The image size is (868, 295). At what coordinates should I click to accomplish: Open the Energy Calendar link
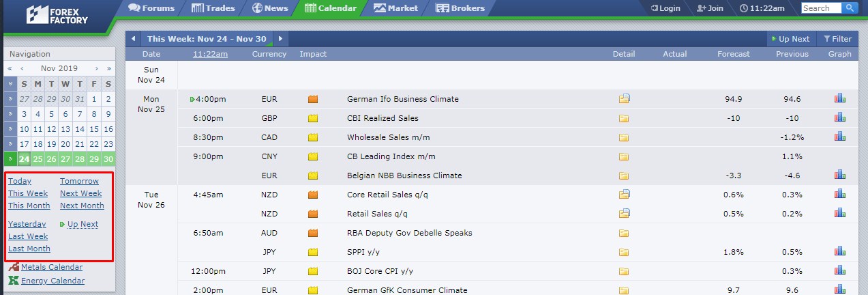[53, 281]
